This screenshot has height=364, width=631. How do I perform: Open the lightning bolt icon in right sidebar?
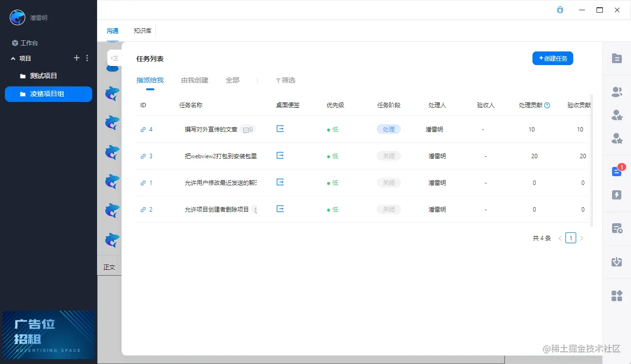617,195
